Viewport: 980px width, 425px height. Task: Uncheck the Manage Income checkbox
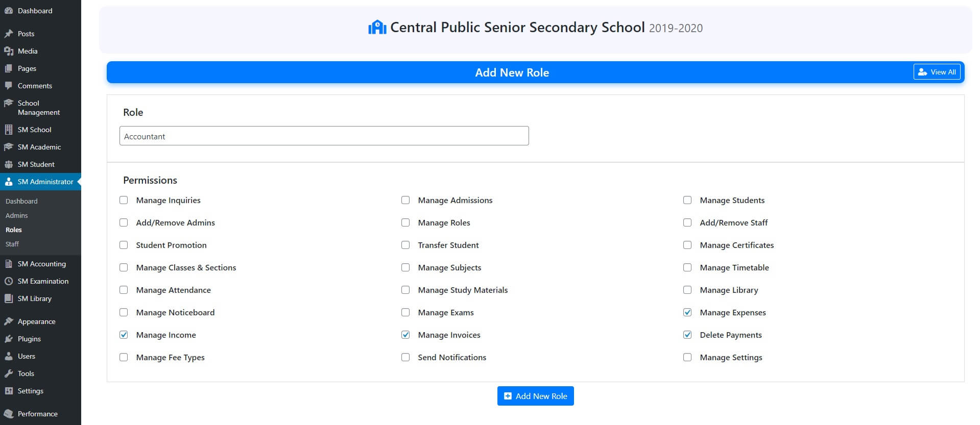124,335
